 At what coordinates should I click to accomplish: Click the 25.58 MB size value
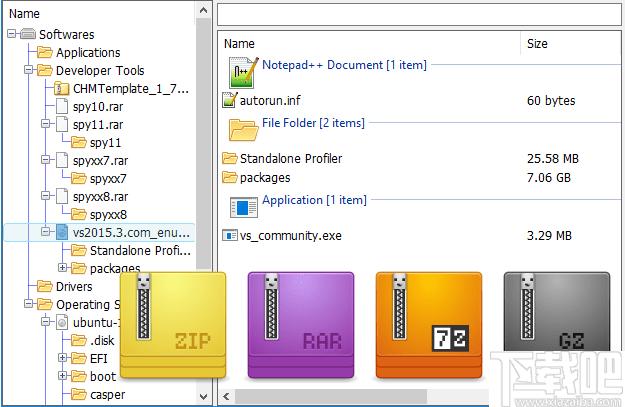click(x=552, y=159)
